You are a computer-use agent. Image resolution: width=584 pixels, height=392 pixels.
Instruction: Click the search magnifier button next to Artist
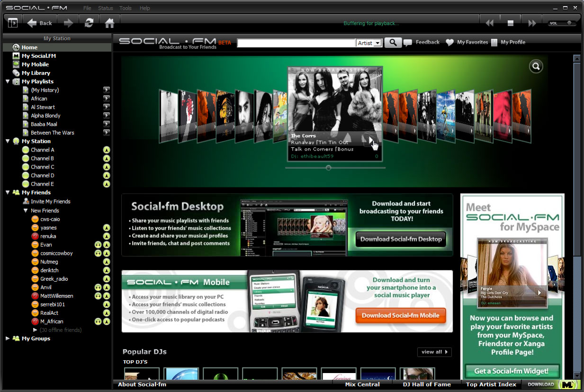393,42
